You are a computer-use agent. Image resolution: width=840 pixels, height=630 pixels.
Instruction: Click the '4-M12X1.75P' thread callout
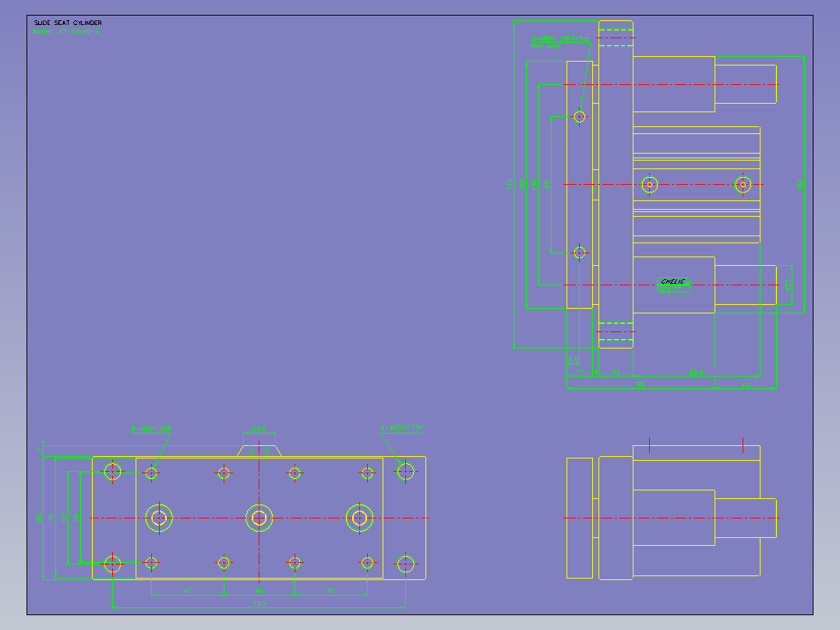402,428
